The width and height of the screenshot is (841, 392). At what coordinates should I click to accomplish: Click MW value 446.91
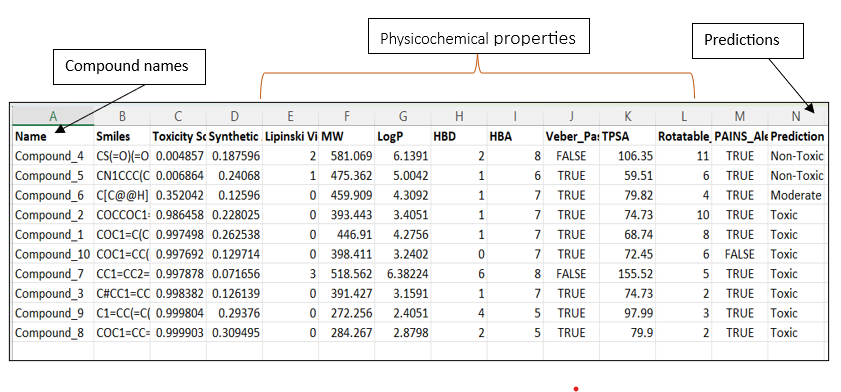[346, 234]
